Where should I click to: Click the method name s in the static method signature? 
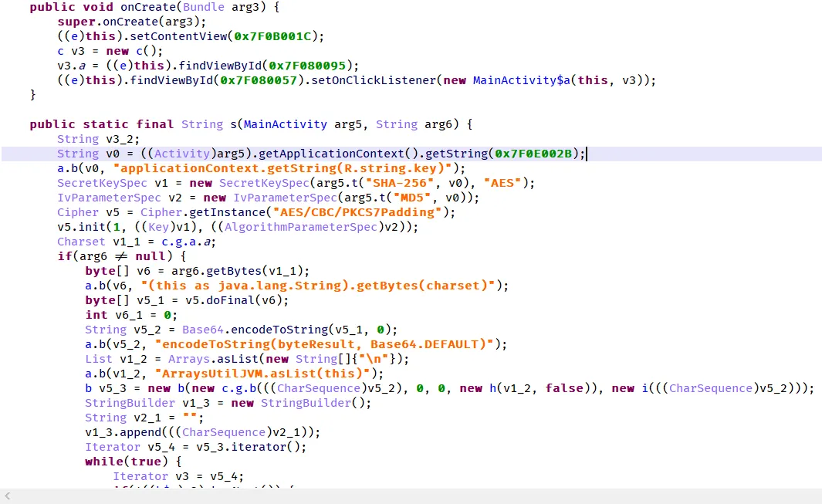pos(233,124)
